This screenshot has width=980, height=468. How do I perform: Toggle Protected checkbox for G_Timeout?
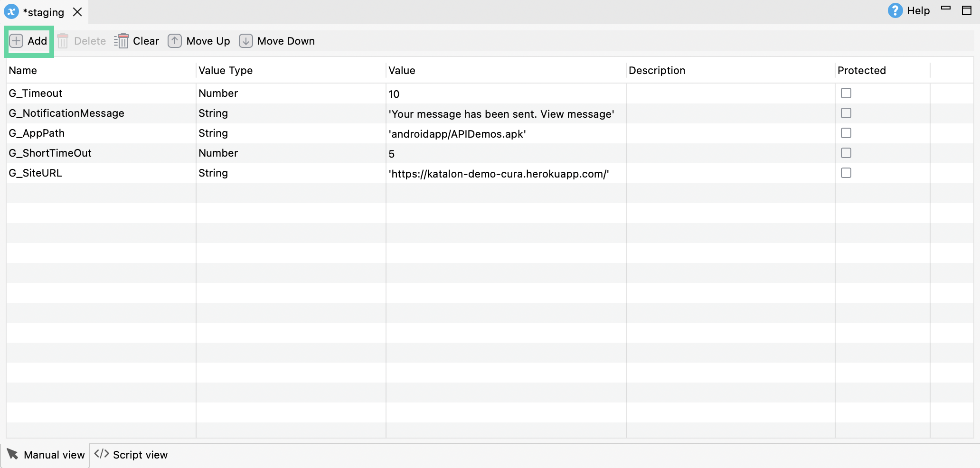[x=846, y=94]
